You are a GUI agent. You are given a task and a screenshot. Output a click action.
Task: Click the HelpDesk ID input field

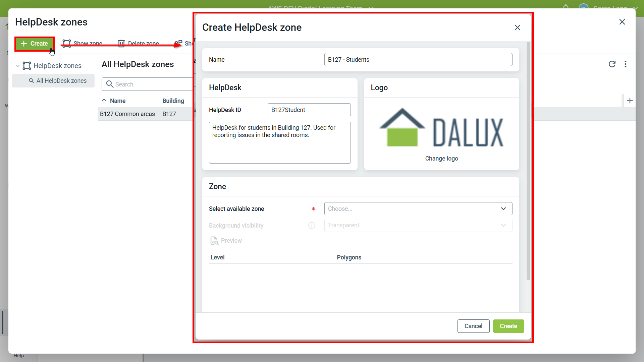click(x=309, y=110)
